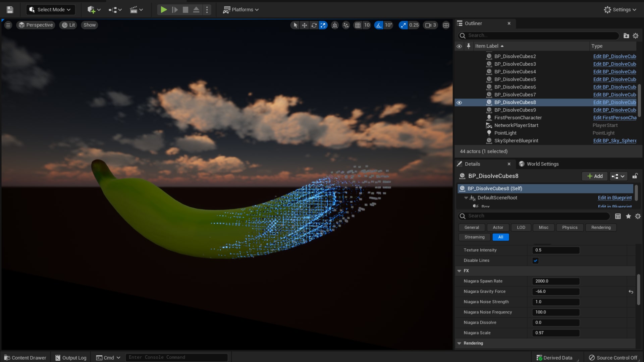Open the Platforms dropdown menu
The image size is (644, 362).
tap(241, 10)
